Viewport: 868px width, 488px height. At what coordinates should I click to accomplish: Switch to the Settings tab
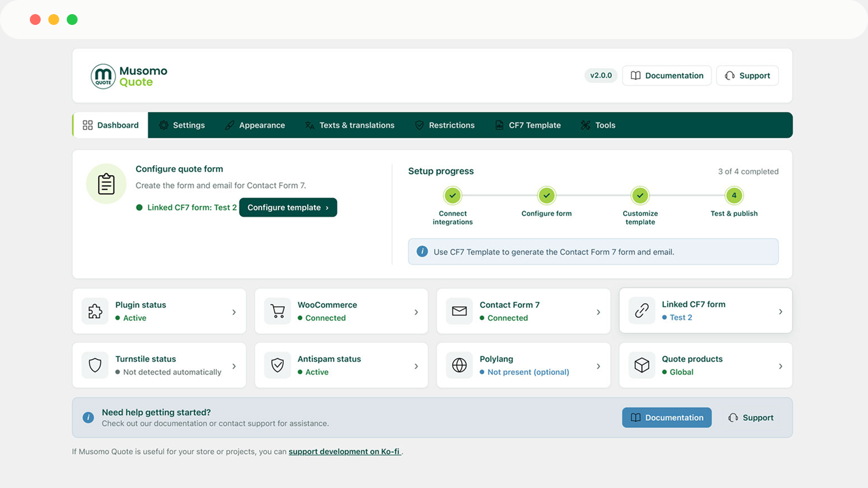point(182,125)
